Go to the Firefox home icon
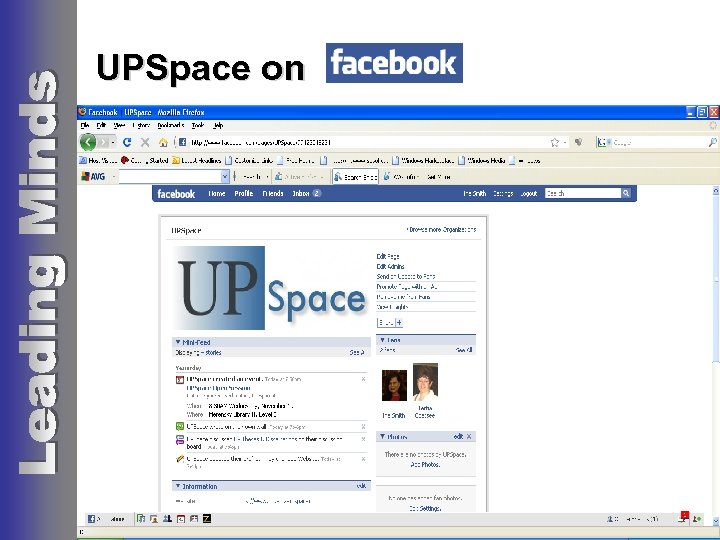The height and width of the screenshot is (540, 720). click(163, 143)
